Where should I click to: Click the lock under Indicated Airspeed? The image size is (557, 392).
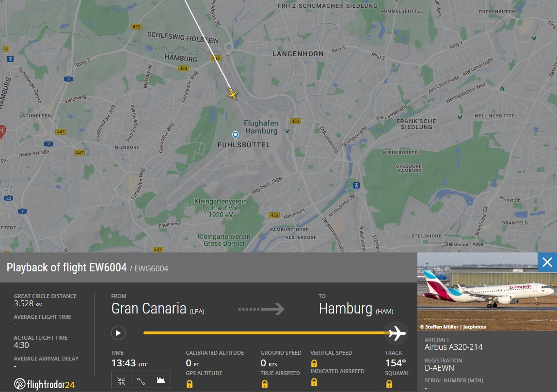pos(314,382)
